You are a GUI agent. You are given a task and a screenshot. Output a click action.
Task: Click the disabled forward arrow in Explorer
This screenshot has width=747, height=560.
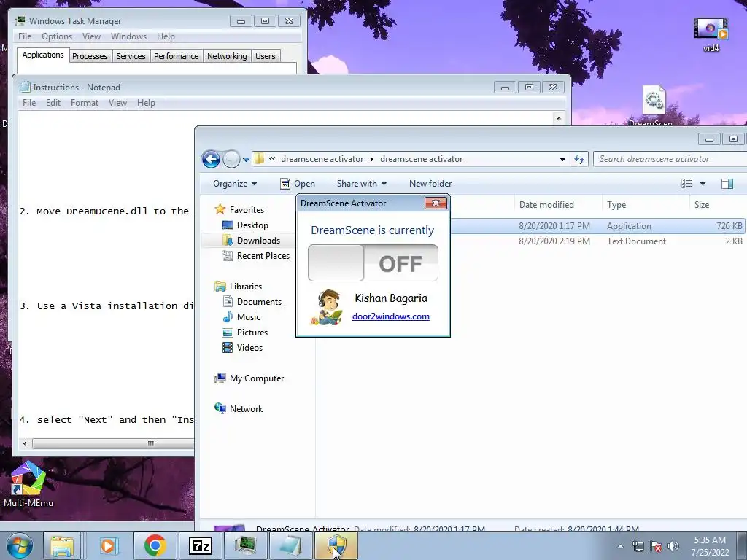coord(231,159)
